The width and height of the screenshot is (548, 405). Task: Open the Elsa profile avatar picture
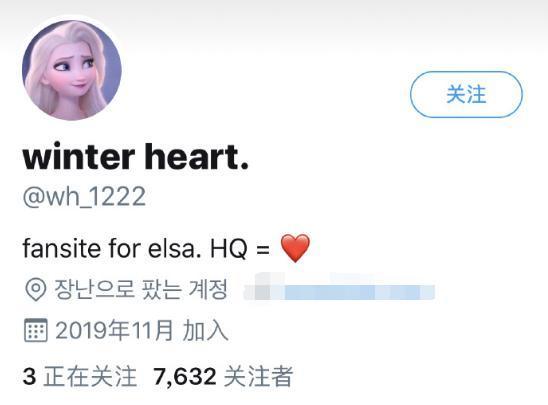click(x=72, y=71)
